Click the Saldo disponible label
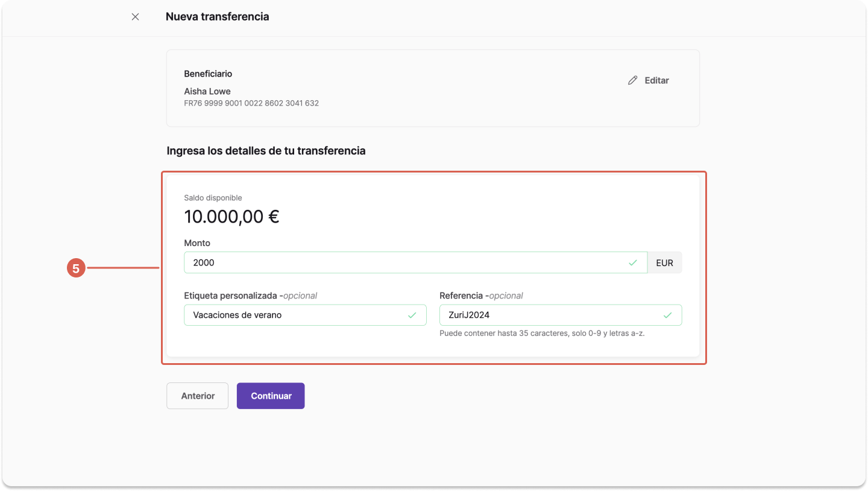This screenshot has height=491, width=868. pos(213,198)
